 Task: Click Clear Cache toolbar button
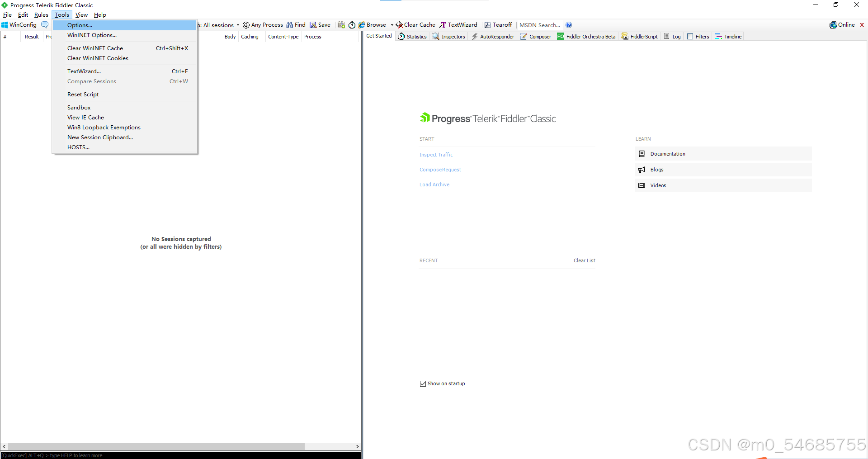pos(415,25)
